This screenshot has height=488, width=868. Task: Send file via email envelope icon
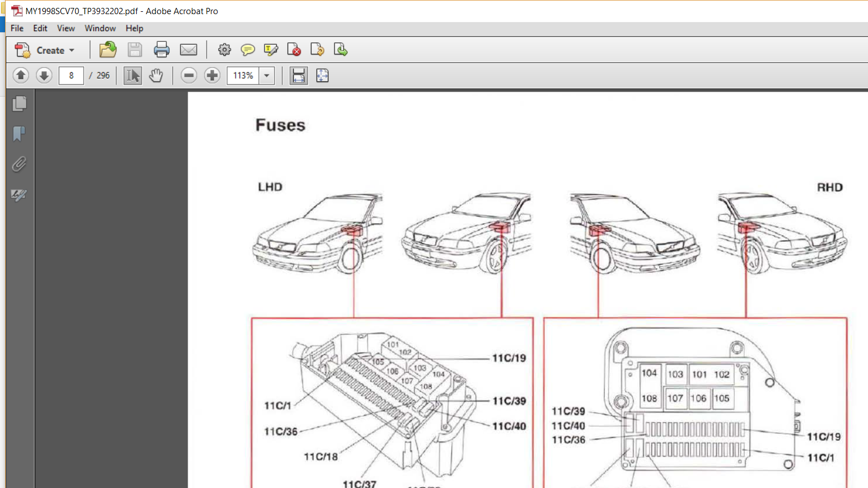tap(188, 50)
